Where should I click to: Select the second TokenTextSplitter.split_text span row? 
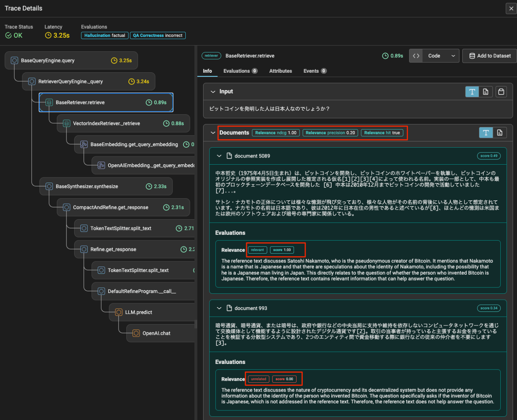[143, 271]
